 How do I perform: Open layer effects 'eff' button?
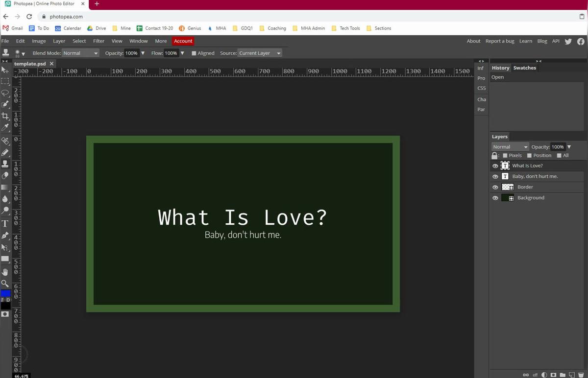click(535, 375)
